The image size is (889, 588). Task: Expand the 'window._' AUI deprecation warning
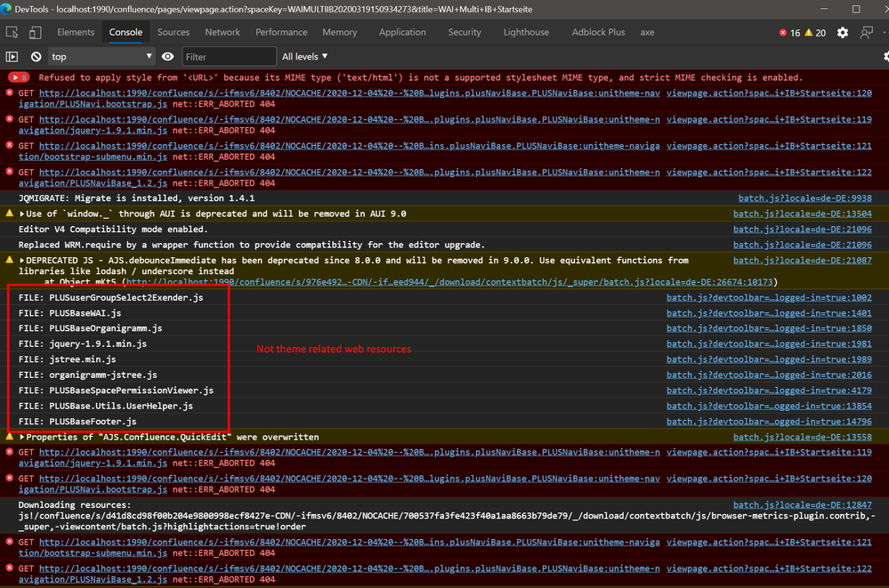[x=22, y=214]
